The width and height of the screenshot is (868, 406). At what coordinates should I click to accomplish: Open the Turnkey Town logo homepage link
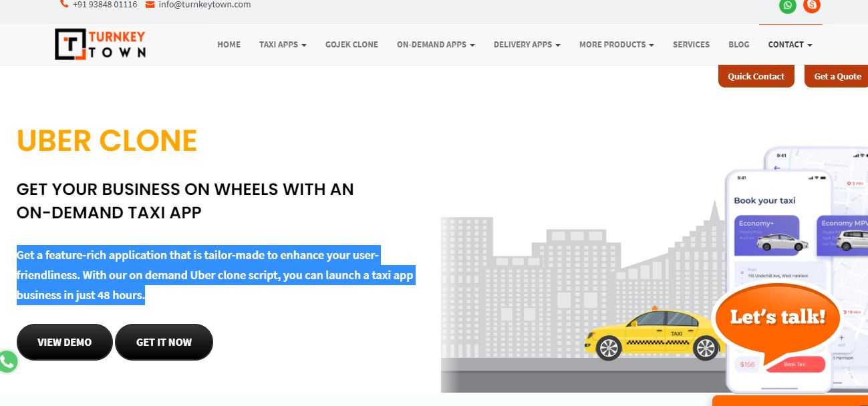coord(100,45)
